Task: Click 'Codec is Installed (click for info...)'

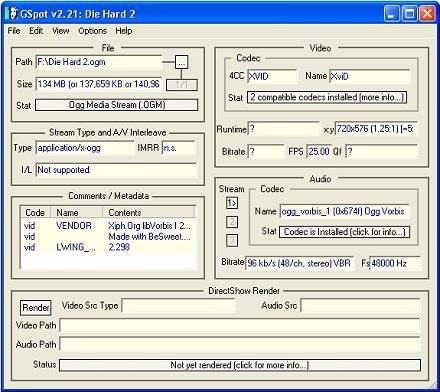Action: (345, 232)
